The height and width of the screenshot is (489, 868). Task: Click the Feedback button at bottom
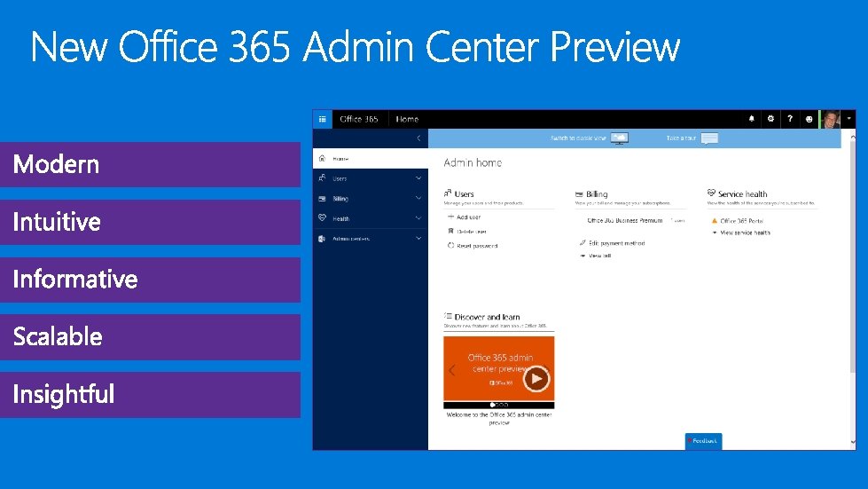click(703, 441)
